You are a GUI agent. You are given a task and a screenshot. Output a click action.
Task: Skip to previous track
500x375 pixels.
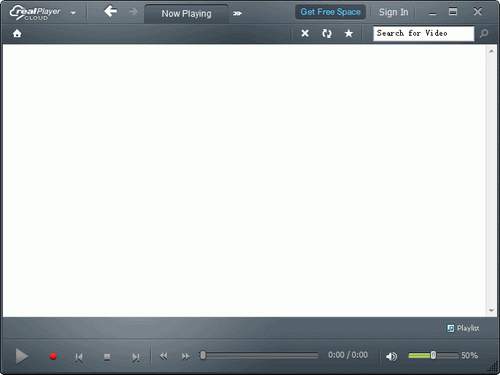click(79, 357)
